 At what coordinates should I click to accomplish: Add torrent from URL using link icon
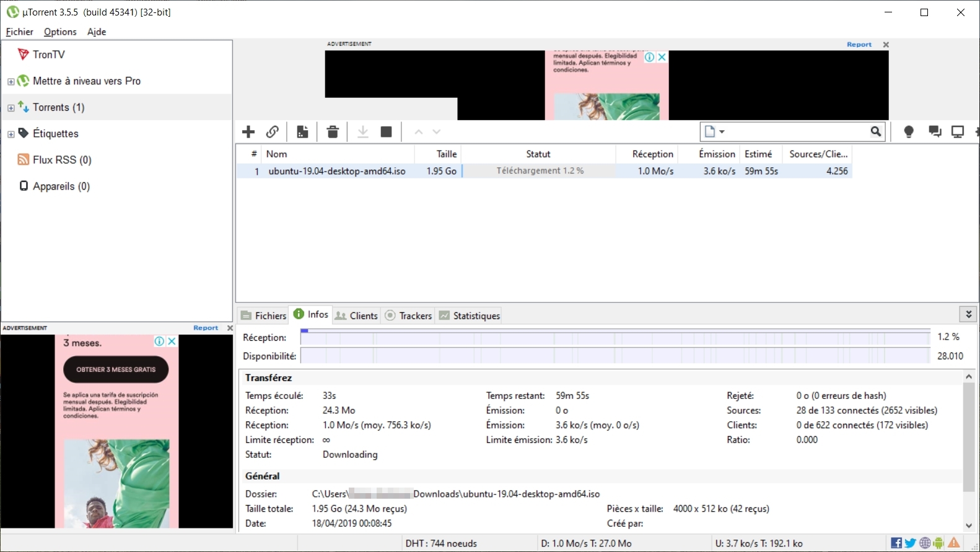[x=273, y=131]
